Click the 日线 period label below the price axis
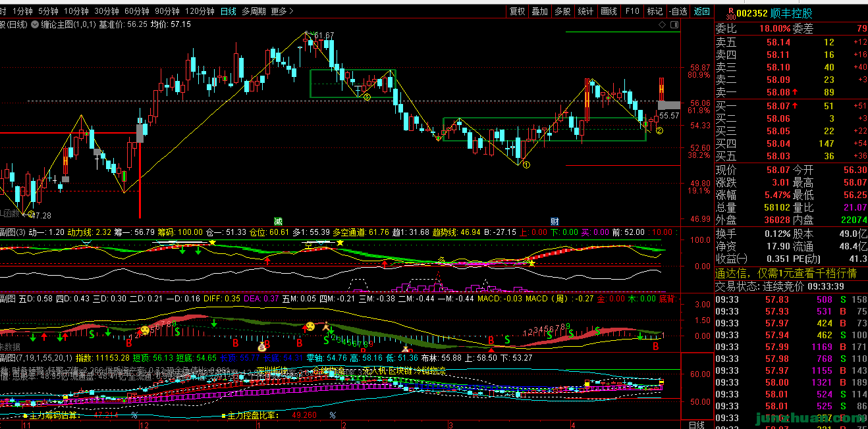 tap(696, 424)
